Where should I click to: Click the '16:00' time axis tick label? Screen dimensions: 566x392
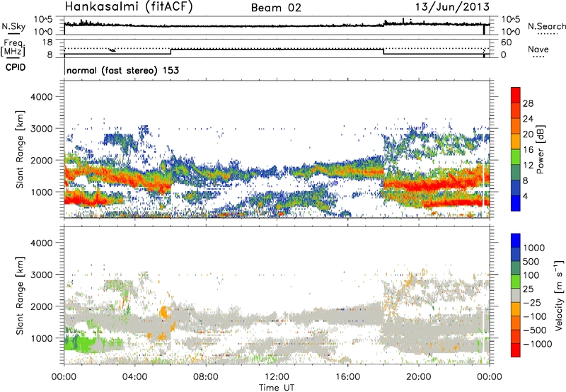[x=348, y=377]
